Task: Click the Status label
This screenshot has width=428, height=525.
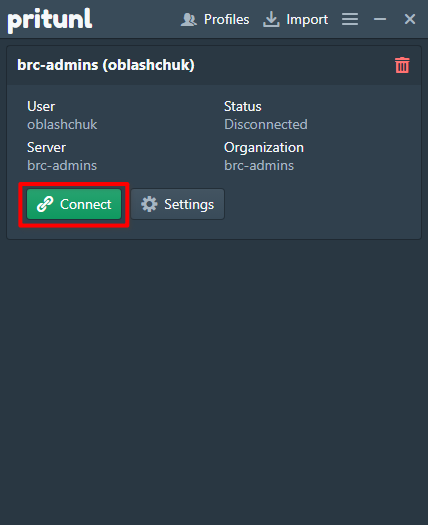Action: (243, 106)
